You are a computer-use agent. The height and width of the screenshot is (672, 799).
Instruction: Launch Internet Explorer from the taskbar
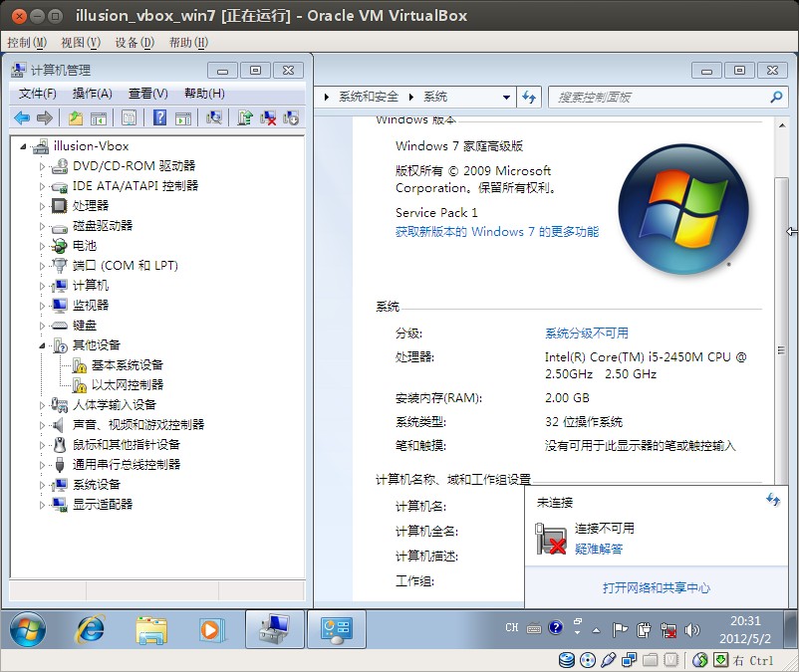[91, 629]
